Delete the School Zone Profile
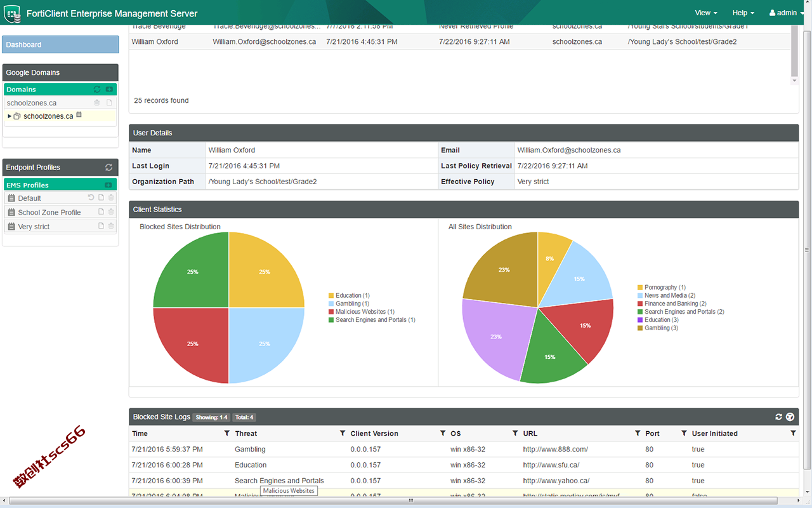This screenshot has width=812, height=508. (111, 211)
